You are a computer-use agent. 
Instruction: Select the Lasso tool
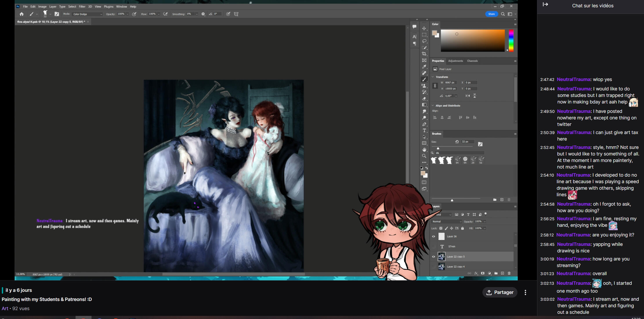pyautogui.click(x=424, y=41)
